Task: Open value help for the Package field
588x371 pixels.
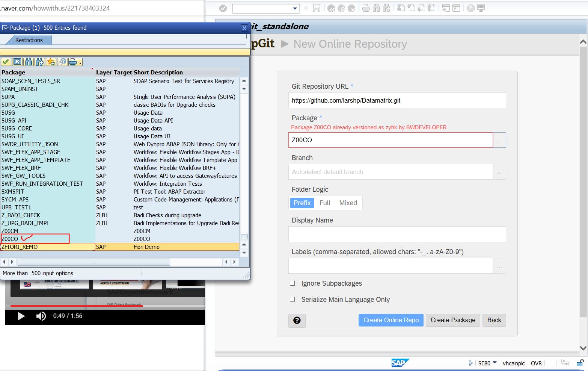Action: pos(499,140)
